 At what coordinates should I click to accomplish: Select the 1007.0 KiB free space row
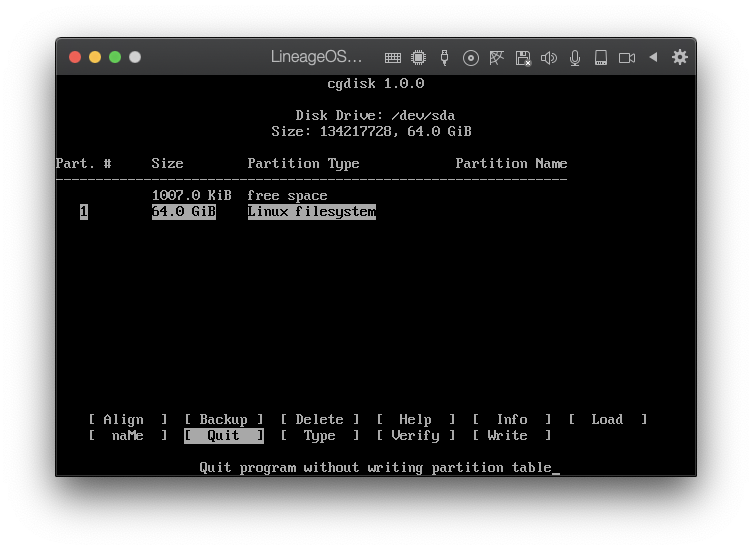pos(240,196)
